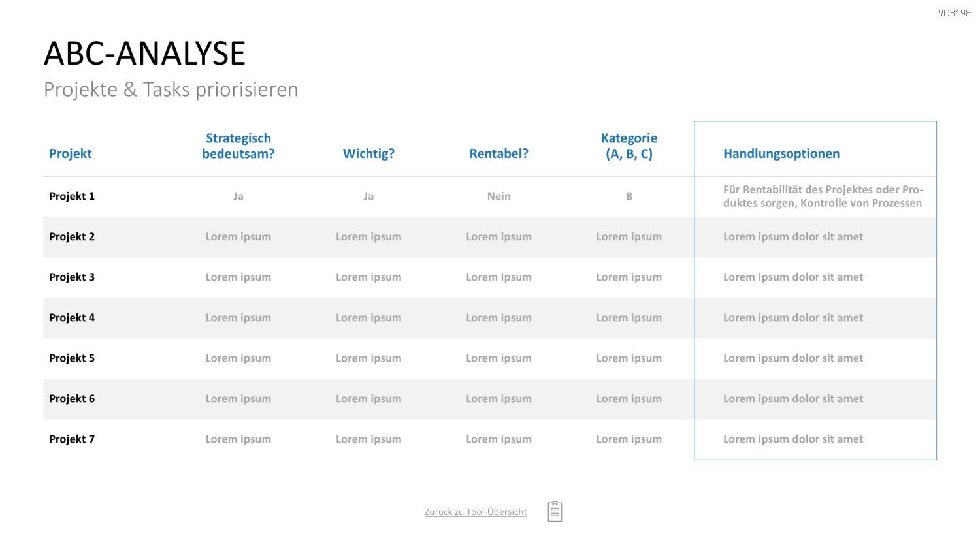
Task: Click the 'Rentabel?' column header
Action: [x=498, y=153]
